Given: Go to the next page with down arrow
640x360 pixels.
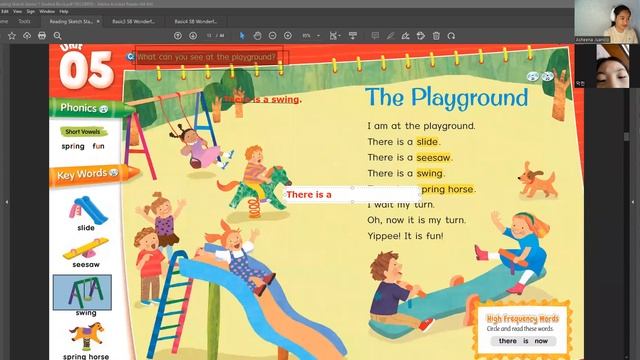Looking at the screenshot, I should tap(193, 36).
